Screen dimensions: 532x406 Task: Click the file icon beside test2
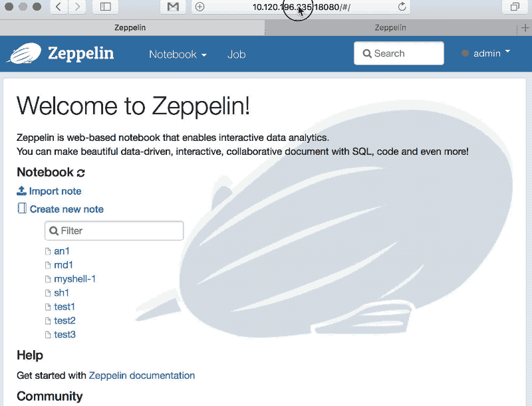(48, 320)
